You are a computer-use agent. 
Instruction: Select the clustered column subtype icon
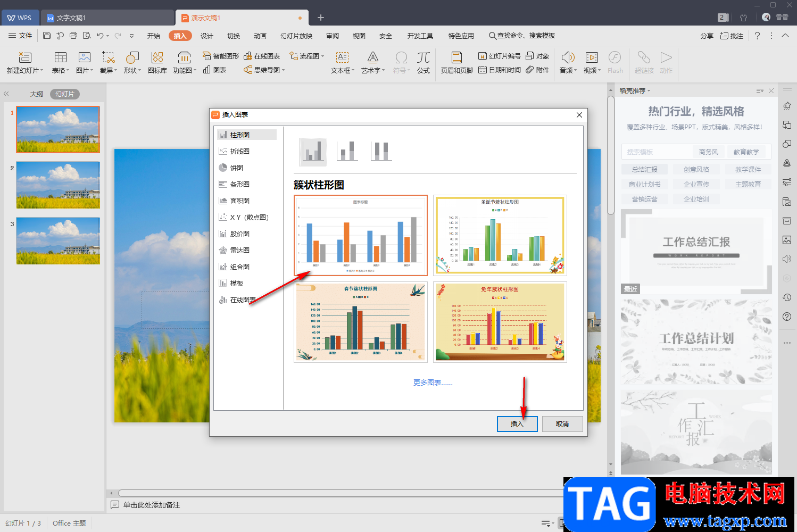click(x=313, y=152)
